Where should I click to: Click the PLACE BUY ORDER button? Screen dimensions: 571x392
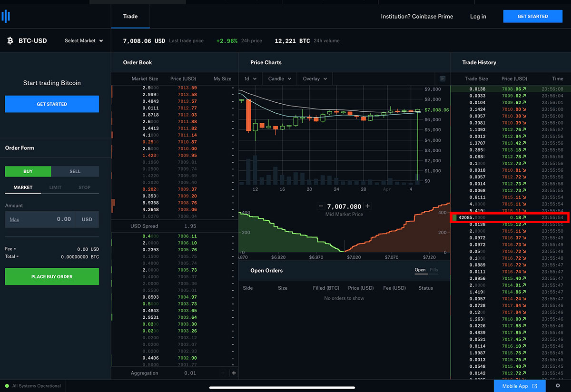52,276
